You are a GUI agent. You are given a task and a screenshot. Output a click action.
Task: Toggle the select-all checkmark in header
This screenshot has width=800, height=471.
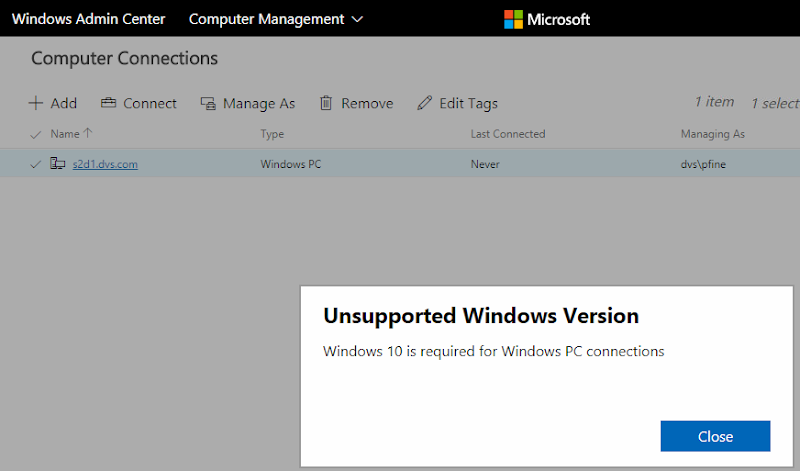pyautogui.click(x=36, y=134)
